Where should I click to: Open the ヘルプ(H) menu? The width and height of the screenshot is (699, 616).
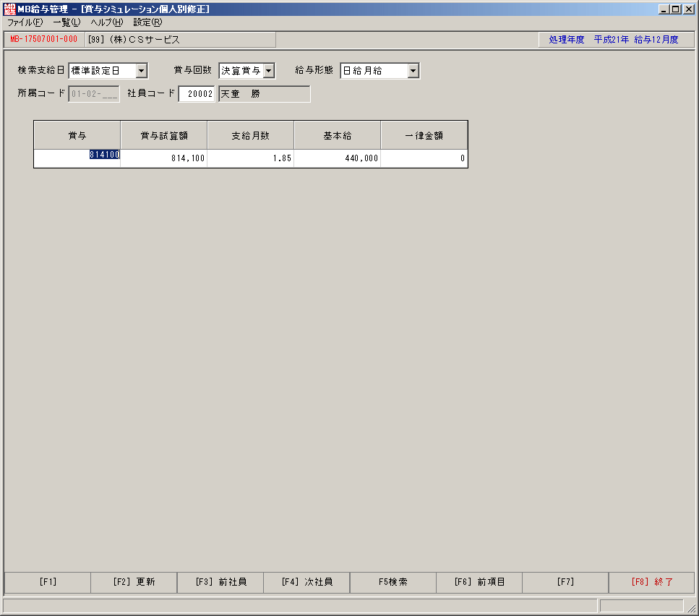pyautogui.click(x=107, y=22)
